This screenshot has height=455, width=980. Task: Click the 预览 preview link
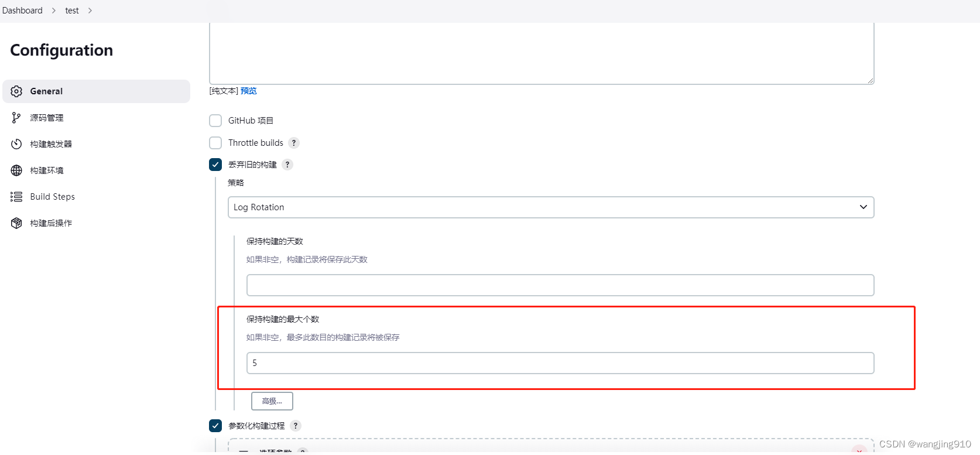click(249, 91)
